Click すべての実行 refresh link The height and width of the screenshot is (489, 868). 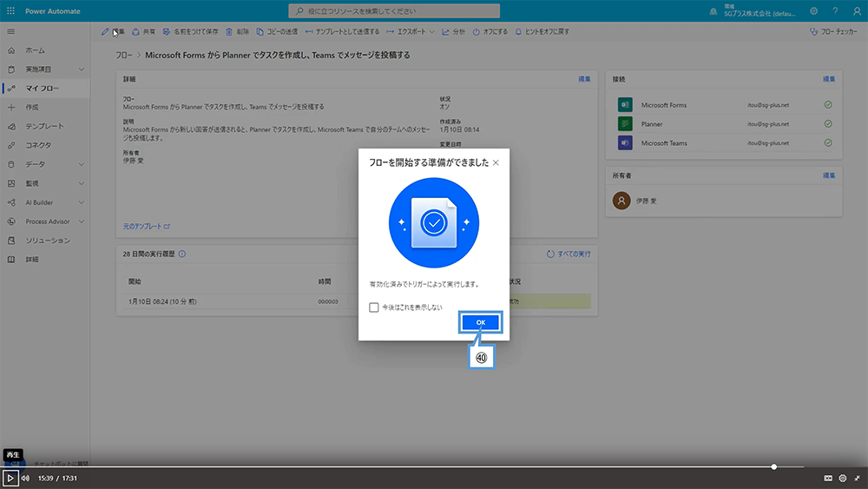tap(569, 254)
